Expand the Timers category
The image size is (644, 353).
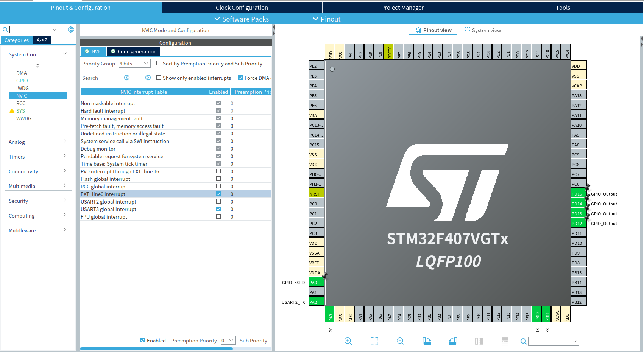(x=65, y=156)
